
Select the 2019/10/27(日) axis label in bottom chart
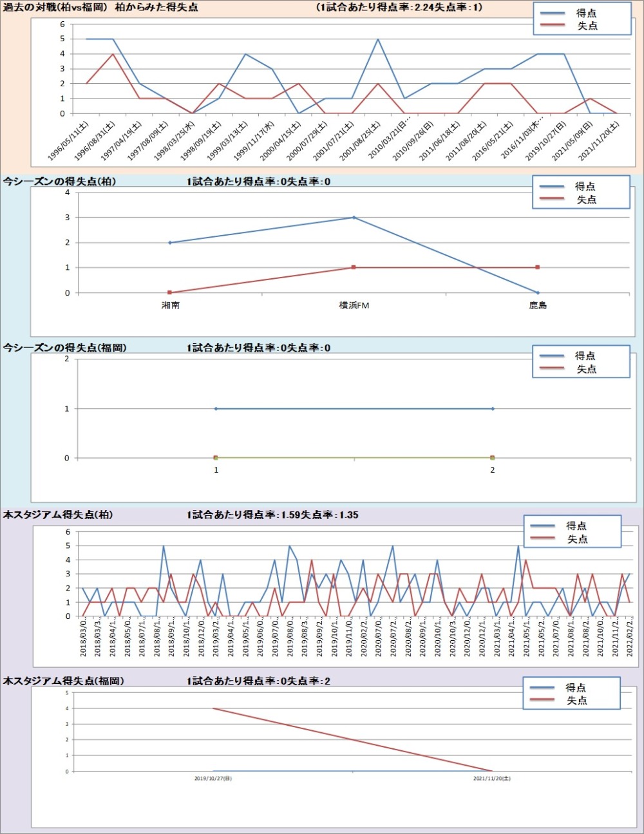point(213,779)
